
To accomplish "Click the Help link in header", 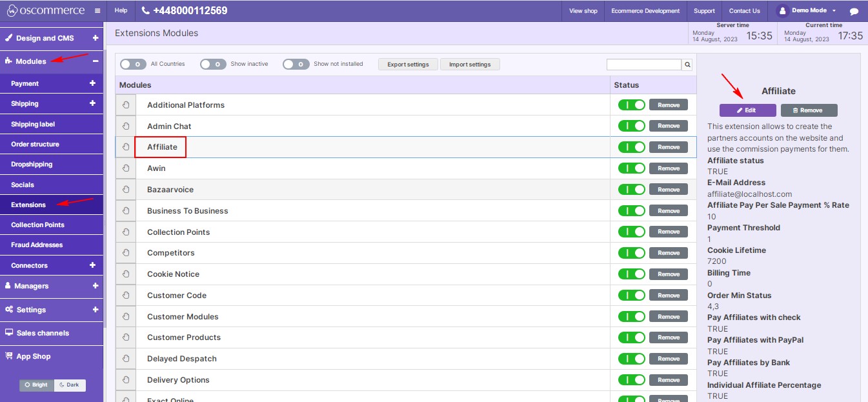I will (121, 11).
